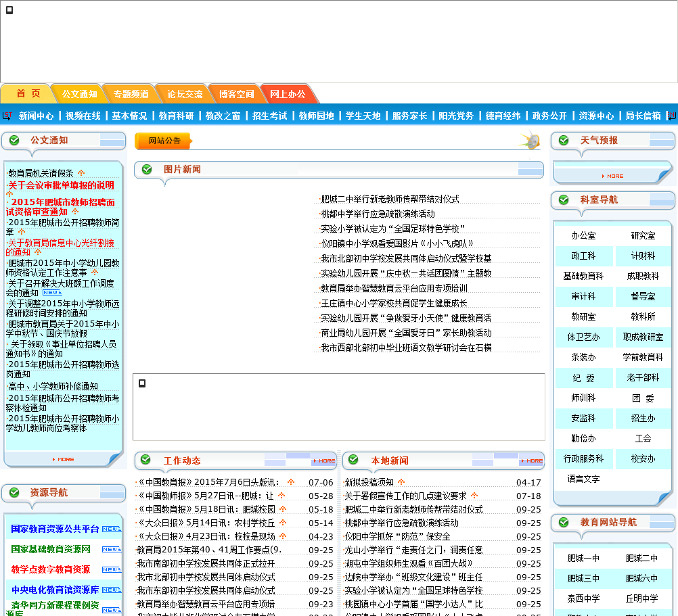Click NEW badge beside 国家教育资源公共平台
Viewport: 678px width, 616px height.
tap(111, 529)
